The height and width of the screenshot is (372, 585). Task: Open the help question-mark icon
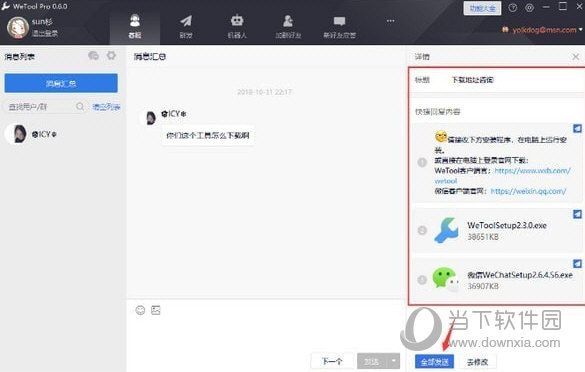tap(513, 7)
